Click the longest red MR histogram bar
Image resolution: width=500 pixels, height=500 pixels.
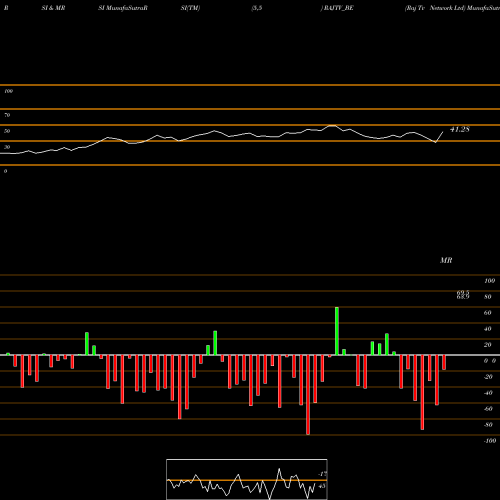[x=308, y=395]
